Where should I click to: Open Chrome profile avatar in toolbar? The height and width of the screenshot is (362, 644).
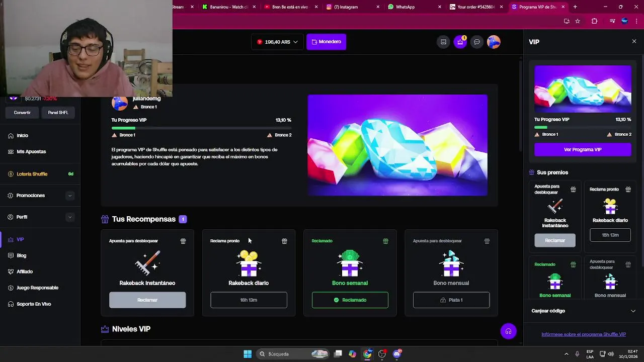click(624, 21)
